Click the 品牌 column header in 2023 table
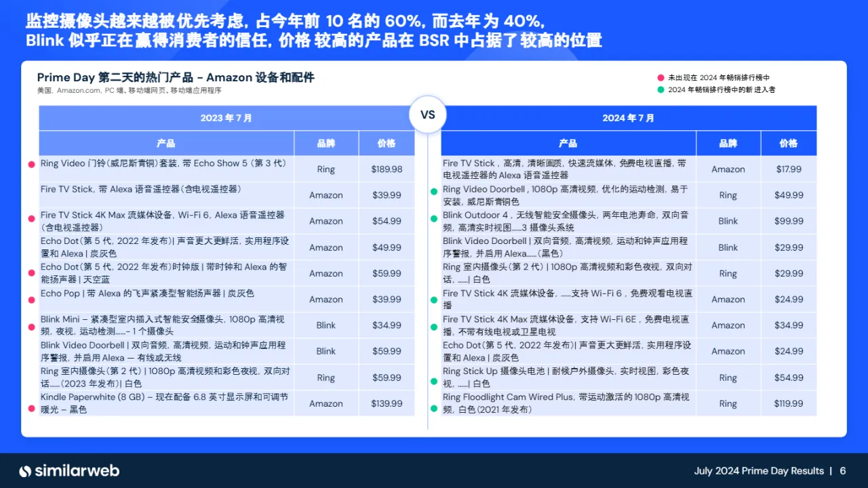The image size is (868, 488). (x=326, y=143)
